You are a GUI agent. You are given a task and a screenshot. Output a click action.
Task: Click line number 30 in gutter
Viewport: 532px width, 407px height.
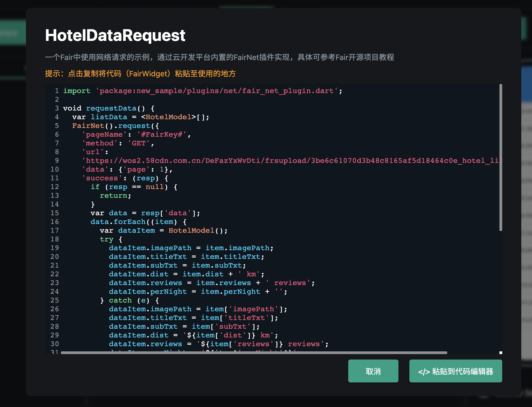(x=55, y=344)
